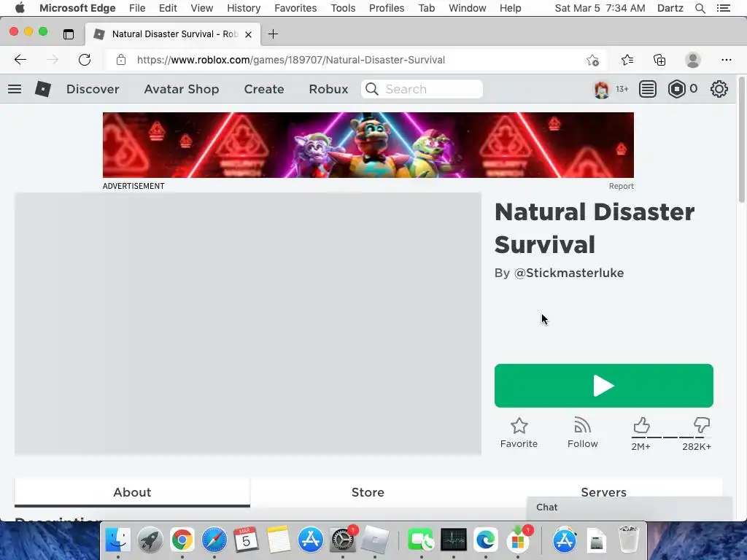Close the Natural Disaster Survival tab
Screen dimensions: 747x560
(248, 35)
